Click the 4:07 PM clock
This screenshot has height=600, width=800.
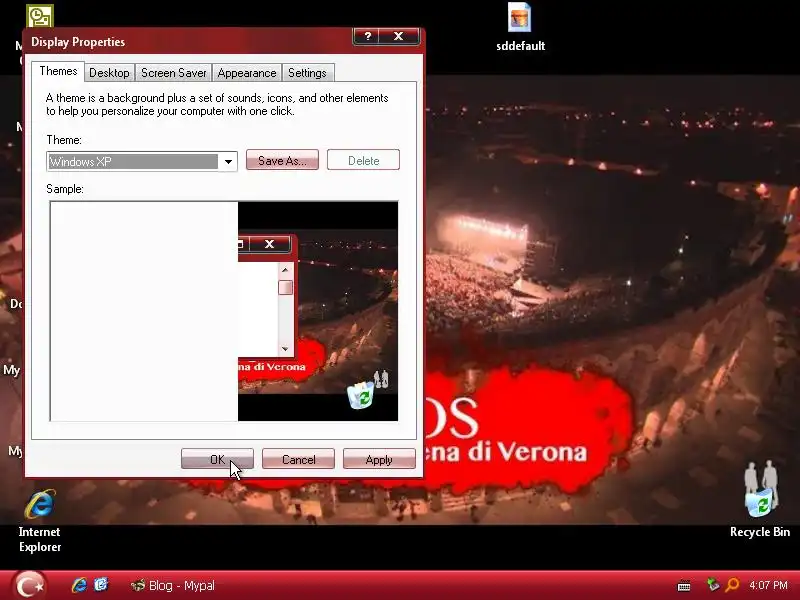click(768, 585)
